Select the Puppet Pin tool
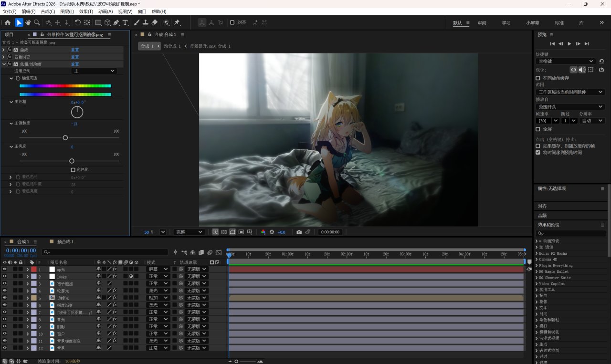This screenshot has width=611, height=364. pos(177,22)
